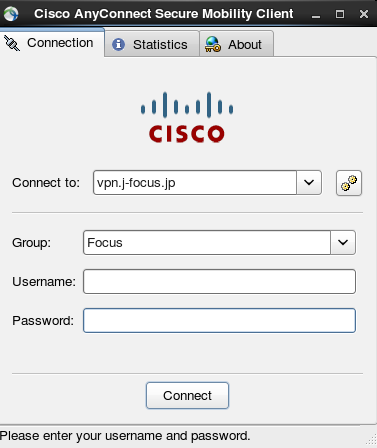Click the Cisco logo image
The height and width of the screenshot is (448, 377).
point(187,117)
